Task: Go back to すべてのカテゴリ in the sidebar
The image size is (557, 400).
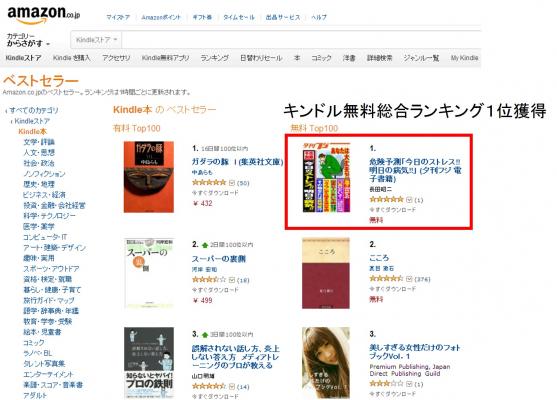Action: (x=34, y=110)
